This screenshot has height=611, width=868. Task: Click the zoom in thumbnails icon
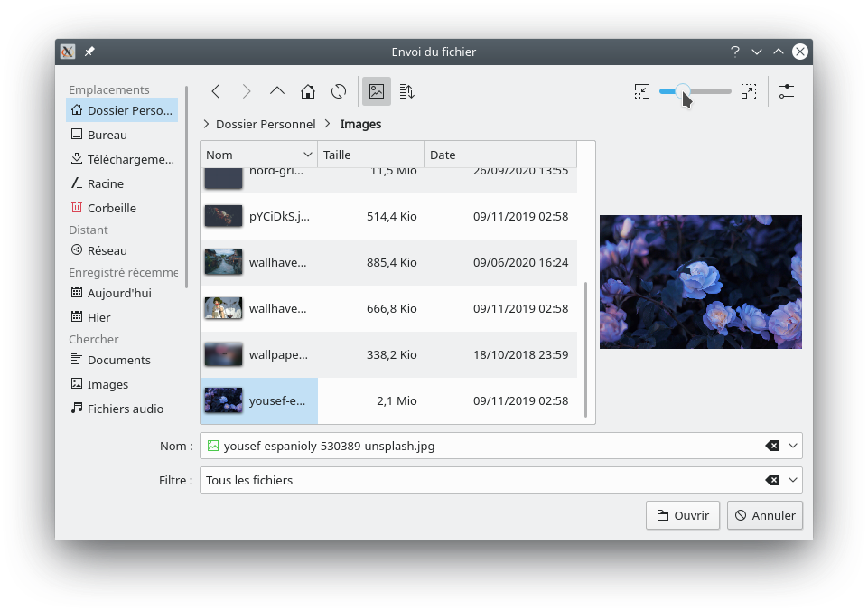[749, 91]
